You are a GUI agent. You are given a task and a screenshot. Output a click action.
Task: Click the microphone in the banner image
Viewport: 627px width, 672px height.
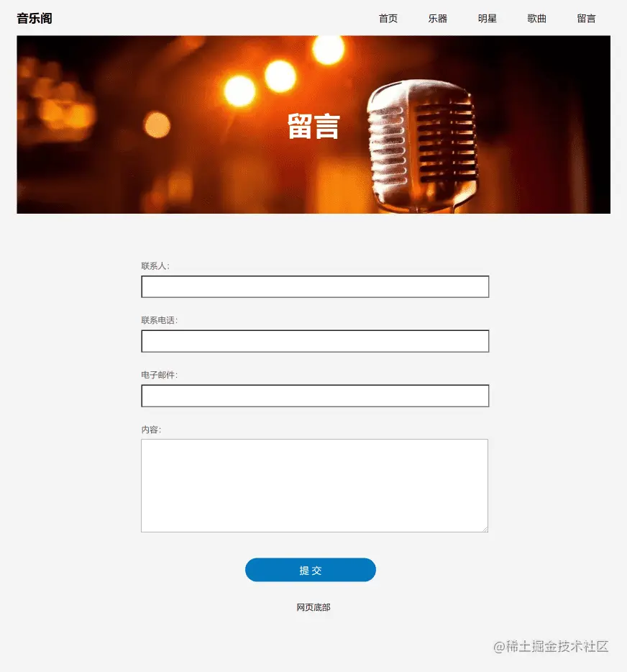[423, 146]
